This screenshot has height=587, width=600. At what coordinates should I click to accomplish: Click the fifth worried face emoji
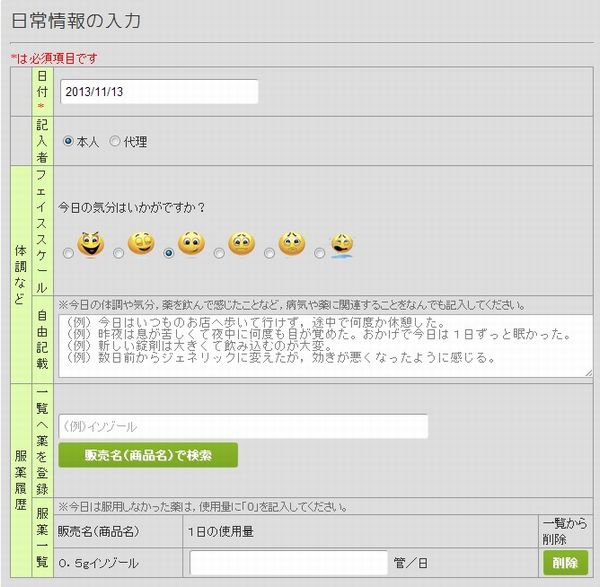[x=291, y=243]
